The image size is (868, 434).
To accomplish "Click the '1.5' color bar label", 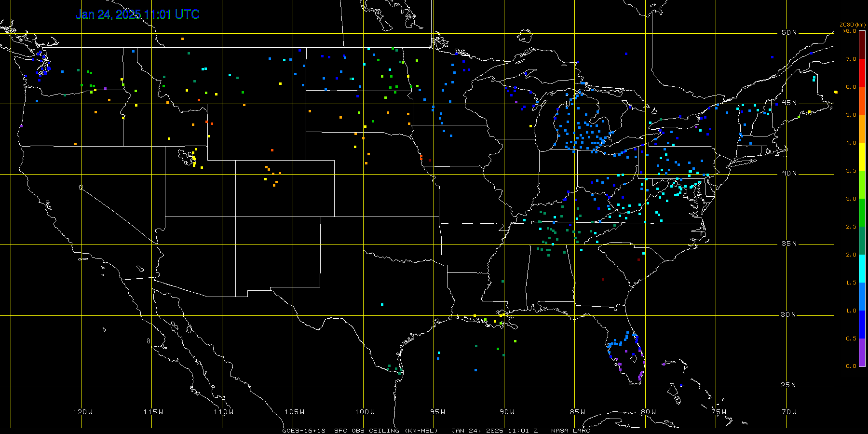I will pyautogui.click(x=851, y=283).
